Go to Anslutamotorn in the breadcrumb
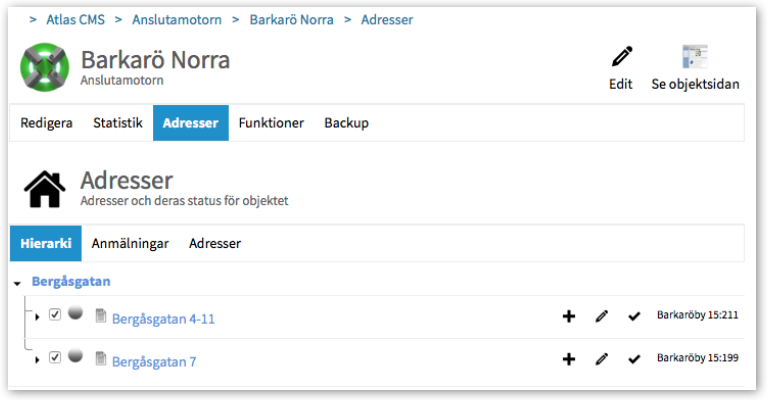The image size is (767, 400). coord(177,20)
